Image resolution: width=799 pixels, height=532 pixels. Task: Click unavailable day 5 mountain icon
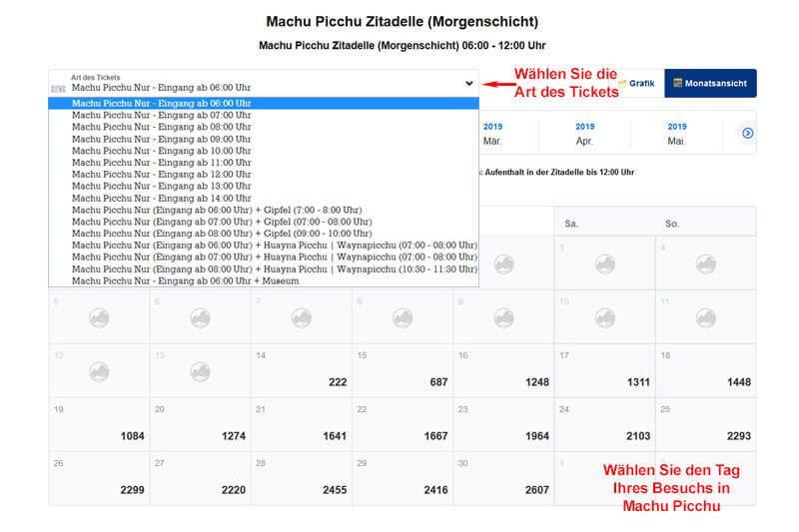click(99, 317)
